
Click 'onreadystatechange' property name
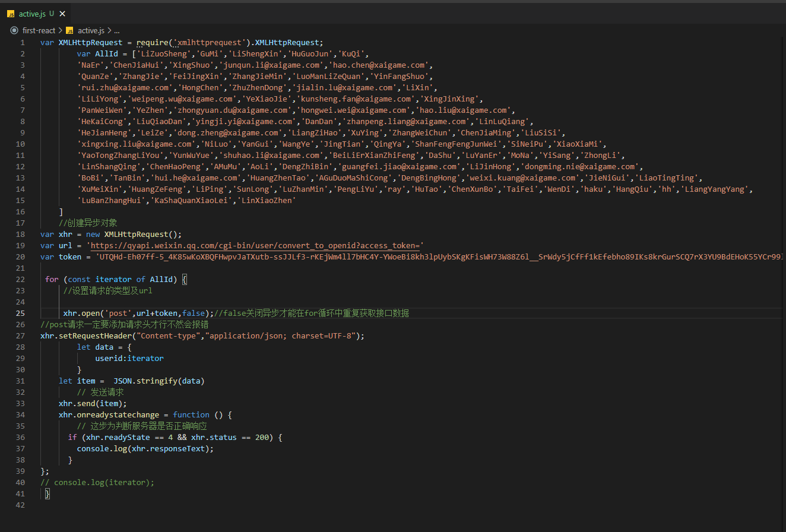coord(118,414)
